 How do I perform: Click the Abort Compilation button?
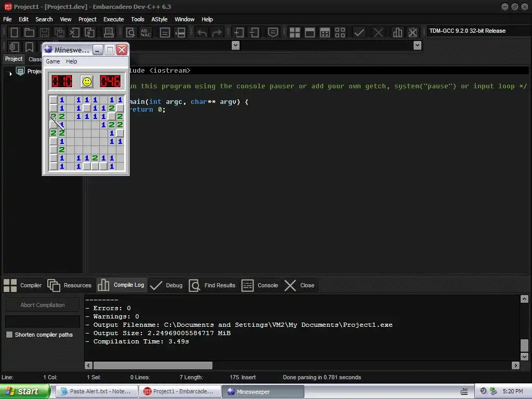pos(43,305)
